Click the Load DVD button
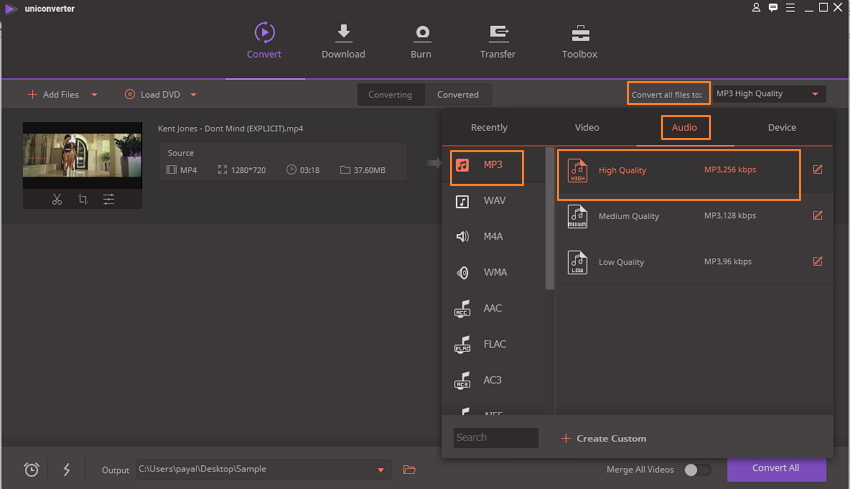This screenshot has width=850, height=489. tap(152, 95)
